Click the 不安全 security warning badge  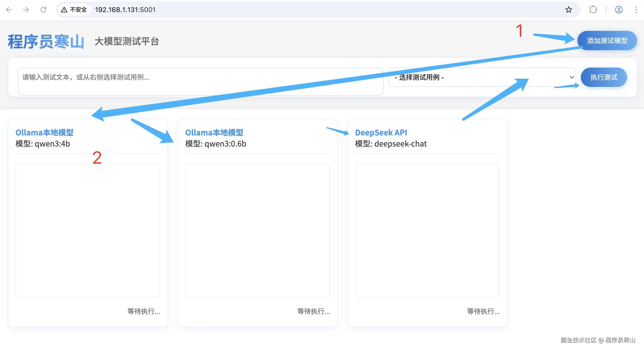pos(74,10)
